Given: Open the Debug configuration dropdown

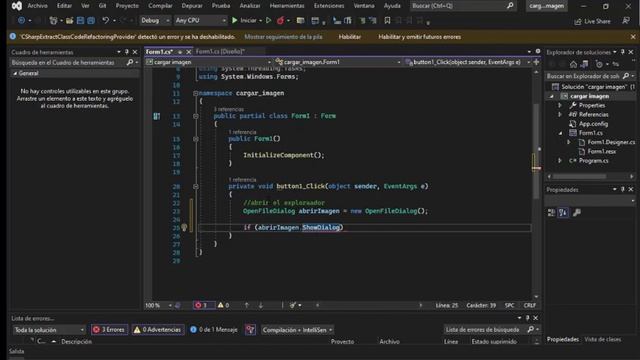Looking at the screenshot, I should [x=155, y=20].
